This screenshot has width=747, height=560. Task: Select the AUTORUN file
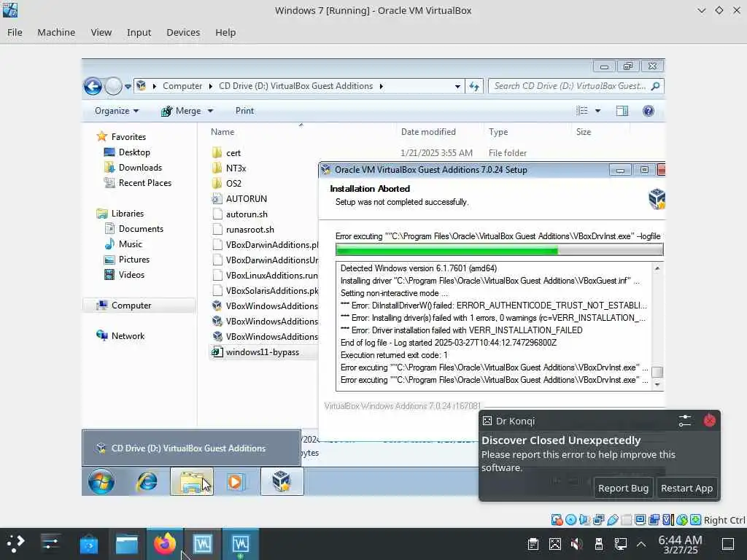247,198
